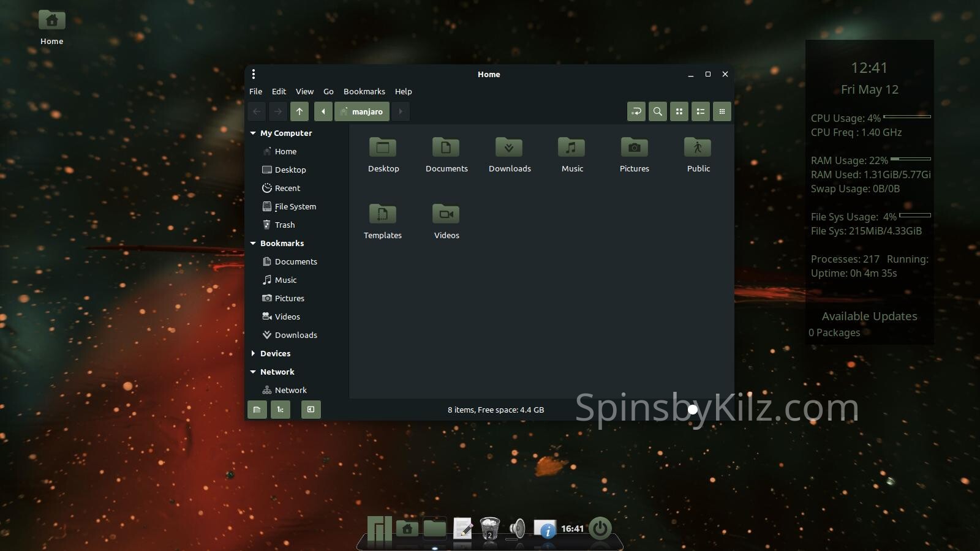This screenshot has width=980, height=551.
Task: Open the Bookmarks menu
Action: pos(364,91)
